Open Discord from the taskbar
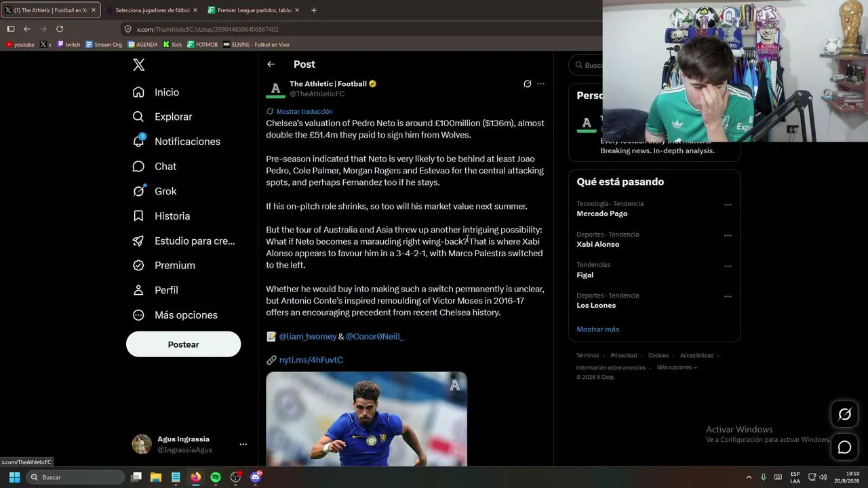 pyautogui.click(x=256, y=477)
